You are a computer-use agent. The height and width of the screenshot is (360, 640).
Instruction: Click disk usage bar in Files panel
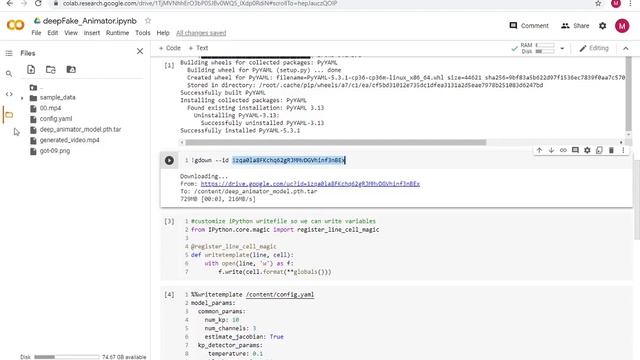coord(67,357)
